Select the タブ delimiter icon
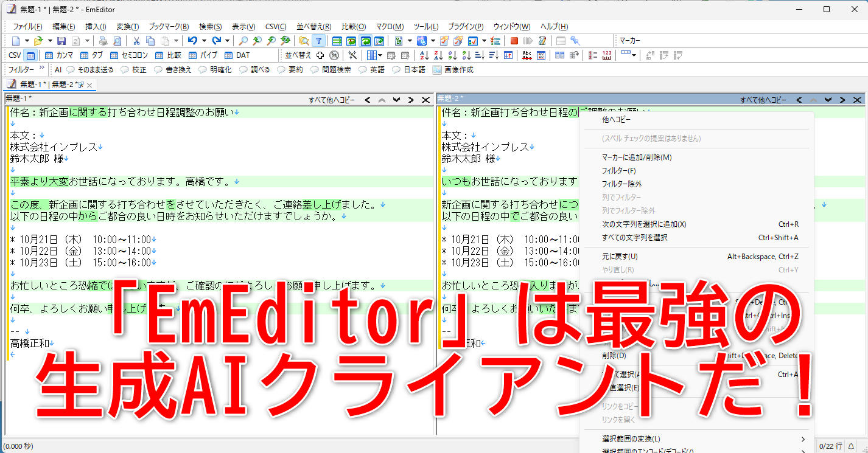Image resolution: width=868 pixels, height=453 pixels. click(x=83, y=55)
